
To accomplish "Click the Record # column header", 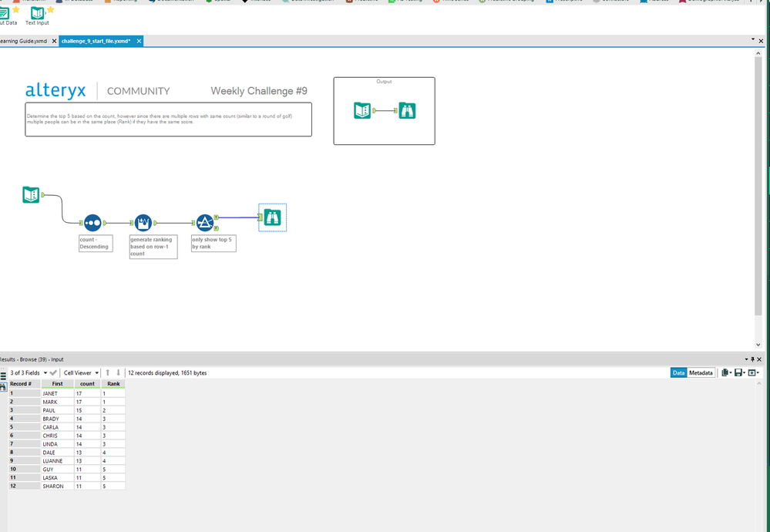I will pos(24,384).
